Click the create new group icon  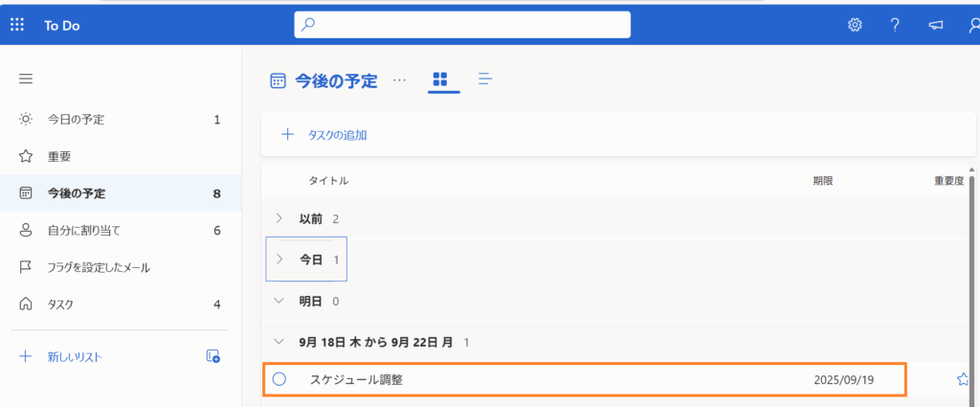click(213, 356)
